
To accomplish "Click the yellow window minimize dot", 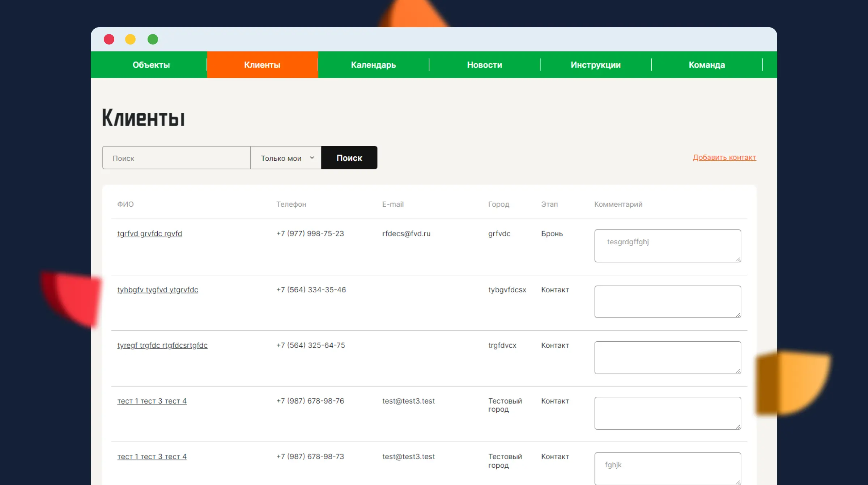I will click(130, 39).
